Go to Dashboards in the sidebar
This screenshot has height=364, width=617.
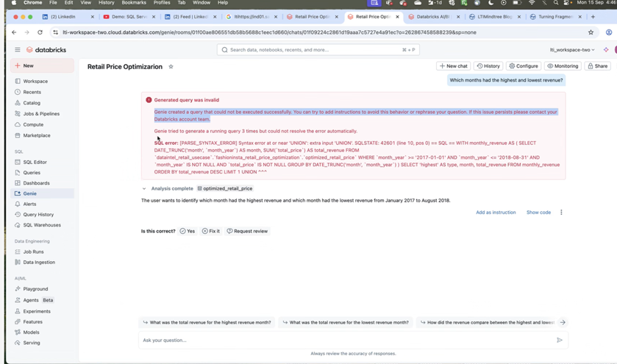pos(36,183)
